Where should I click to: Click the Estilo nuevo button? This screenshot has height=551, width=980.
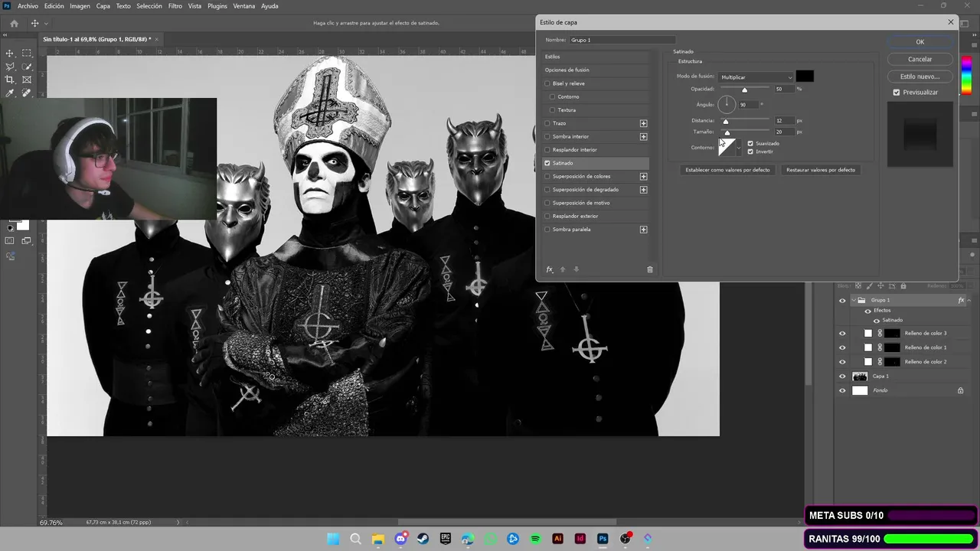[920, 77]
